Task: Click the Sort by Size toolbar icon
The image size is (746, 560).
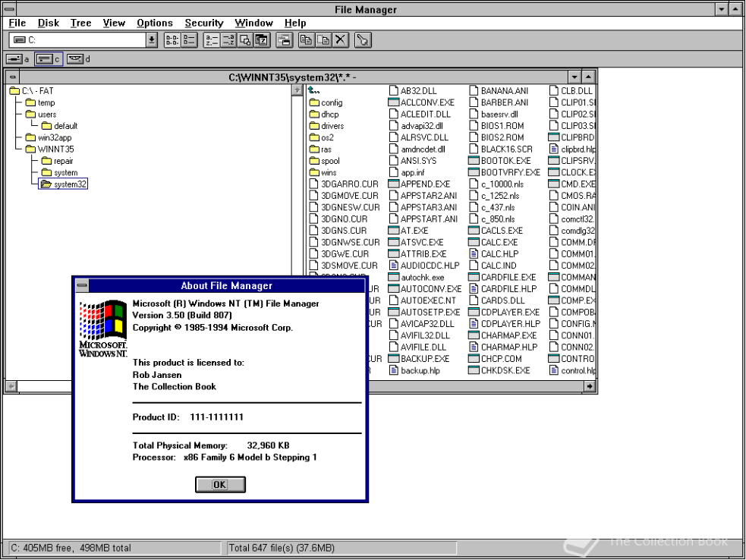Action: 245,40
